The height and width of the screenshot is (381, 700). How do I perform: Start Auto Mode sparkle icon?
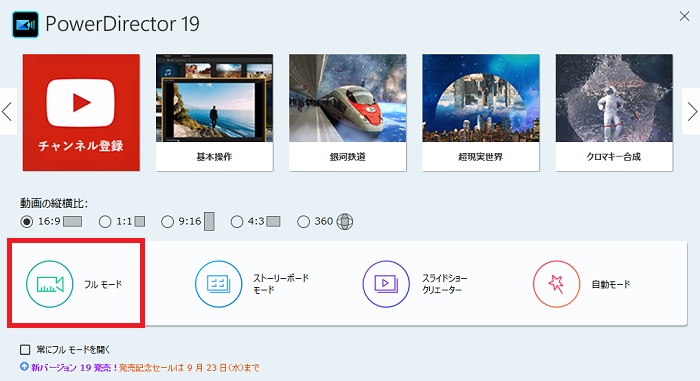(556, 284)
